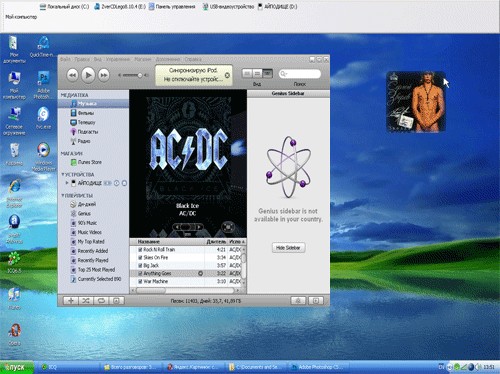Open the Магазин menu

tap(143, 59)
